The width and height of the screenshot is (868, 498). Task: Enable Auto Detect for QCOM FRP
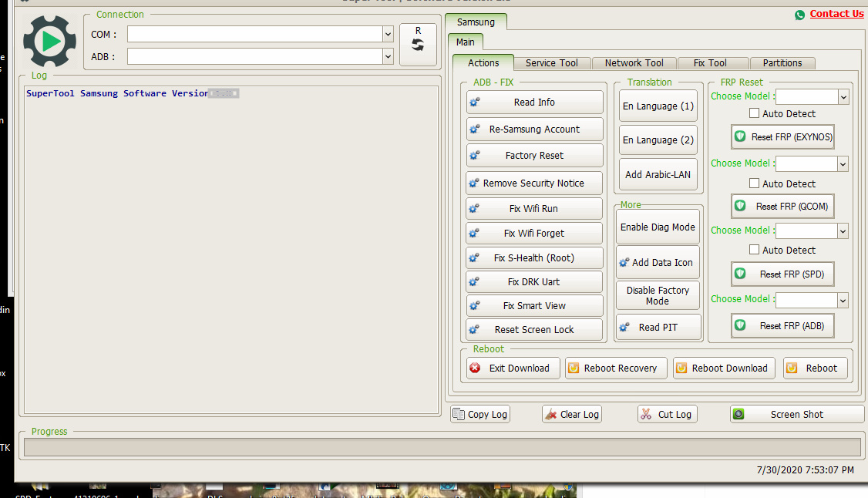pos(754,183)
